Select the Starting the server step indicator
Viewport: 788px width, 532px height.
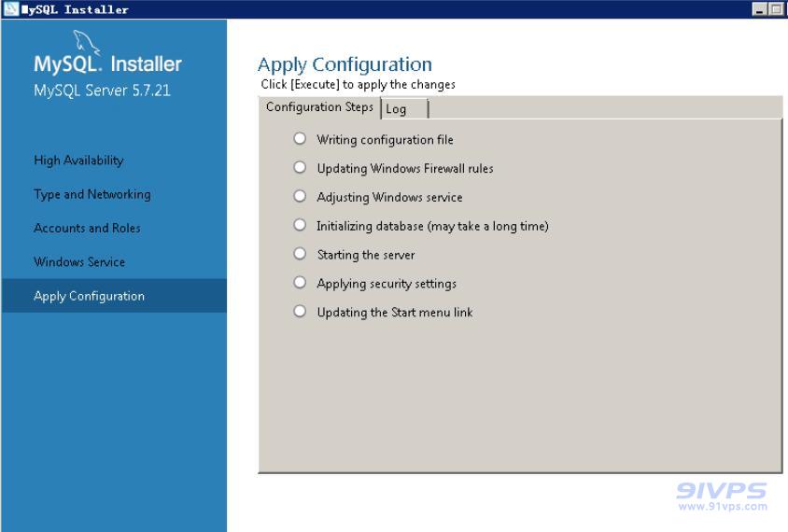[x=300, y=253]
